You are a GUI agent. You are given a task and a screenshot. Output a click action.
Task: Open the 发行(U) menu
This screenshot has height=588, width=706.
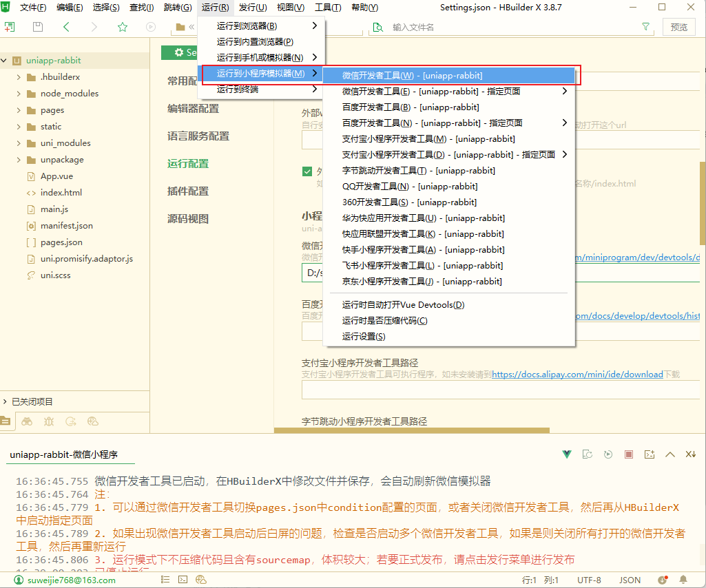tap(253, 8)
